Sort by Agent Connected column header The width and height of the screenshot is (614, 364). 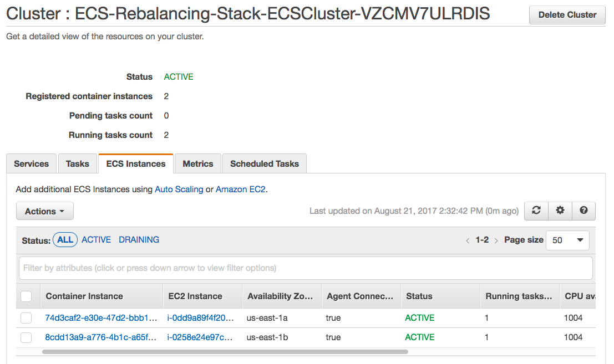(360, 296)
